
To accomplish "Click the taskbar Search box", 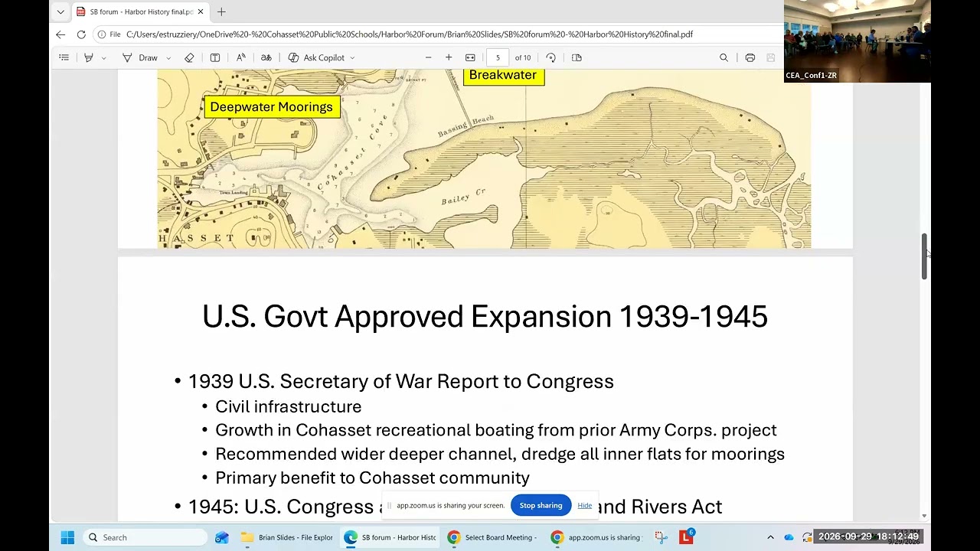I will pos(145,537).
